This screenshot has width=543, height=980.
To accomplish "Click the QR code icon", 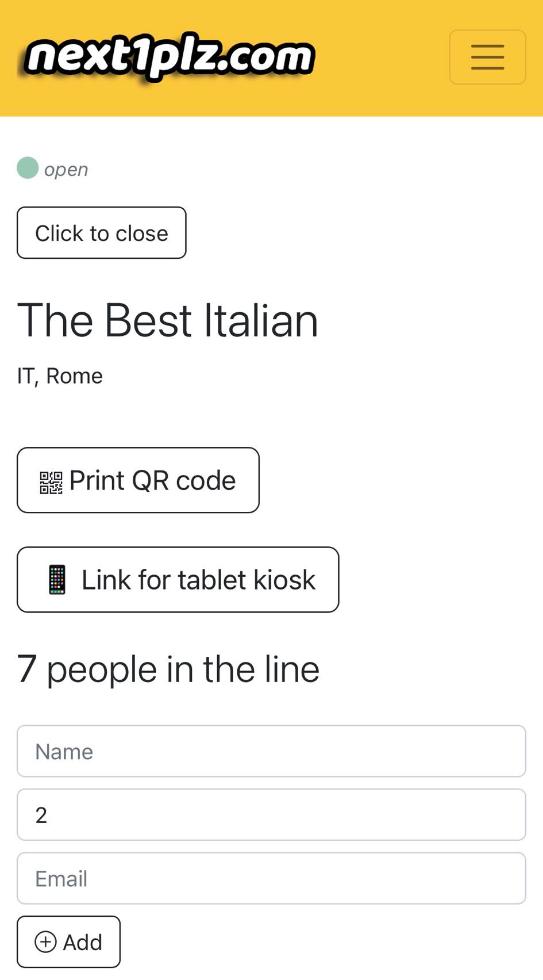I will [x=51, y=483].
